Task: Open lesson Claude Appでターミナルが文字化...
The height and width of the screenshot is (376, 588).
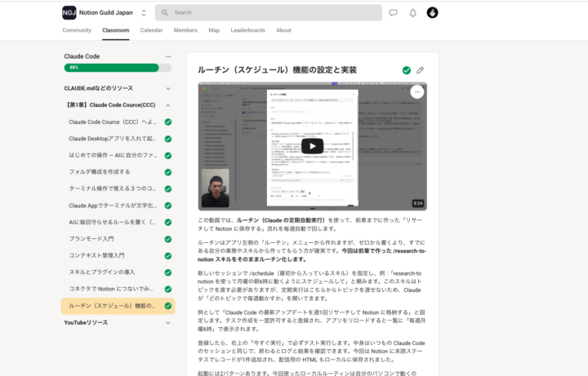Action: 113,206
